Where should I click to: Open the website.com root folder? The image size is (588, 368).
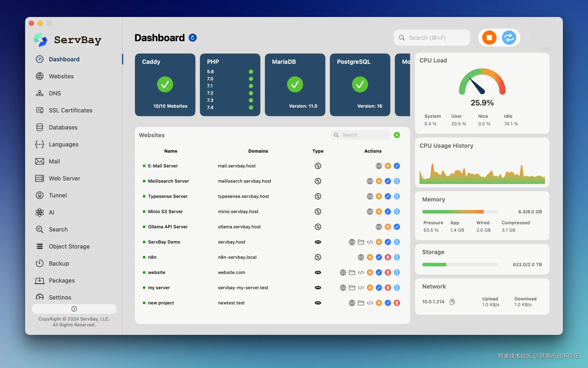pyautogui.click(x=352, y=272)
